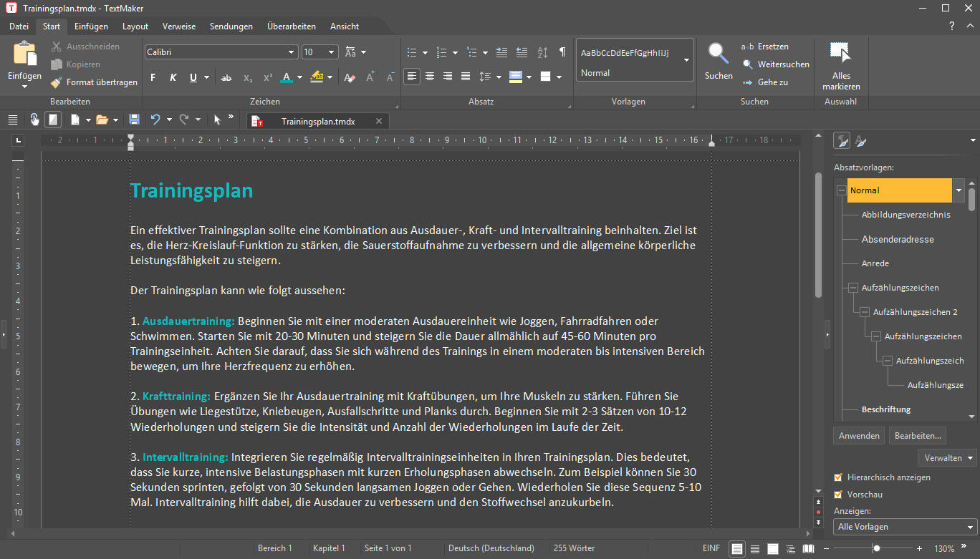Viewport: 980px width, 559px height.
Task: Click Gehe zu
Action: pos(765,82)
